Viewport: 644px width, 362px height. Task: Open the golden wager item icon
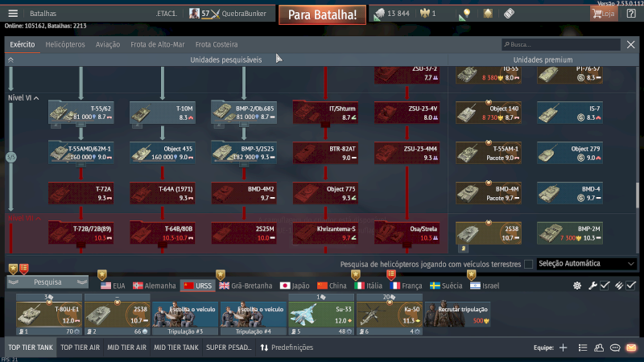point(488,14)
